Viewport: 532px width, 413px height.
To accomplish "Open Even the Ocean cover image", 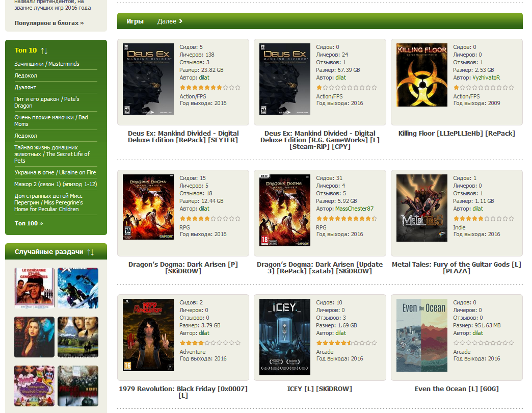I will click(422, 335).
